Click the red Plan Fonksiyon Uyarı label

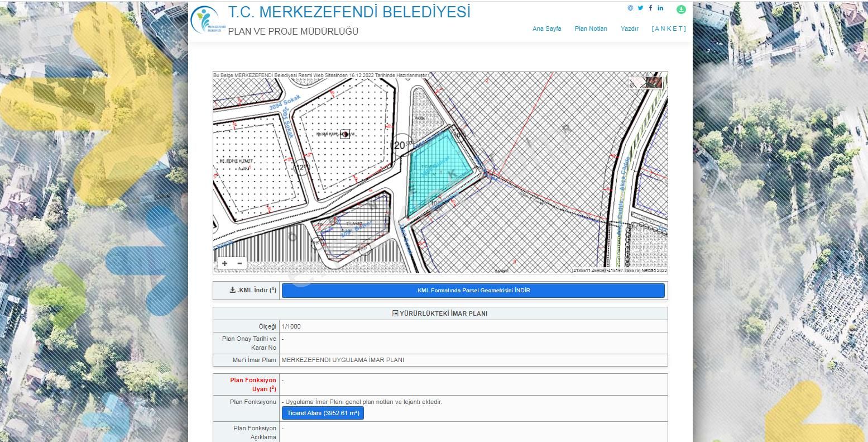click(253, 384)
